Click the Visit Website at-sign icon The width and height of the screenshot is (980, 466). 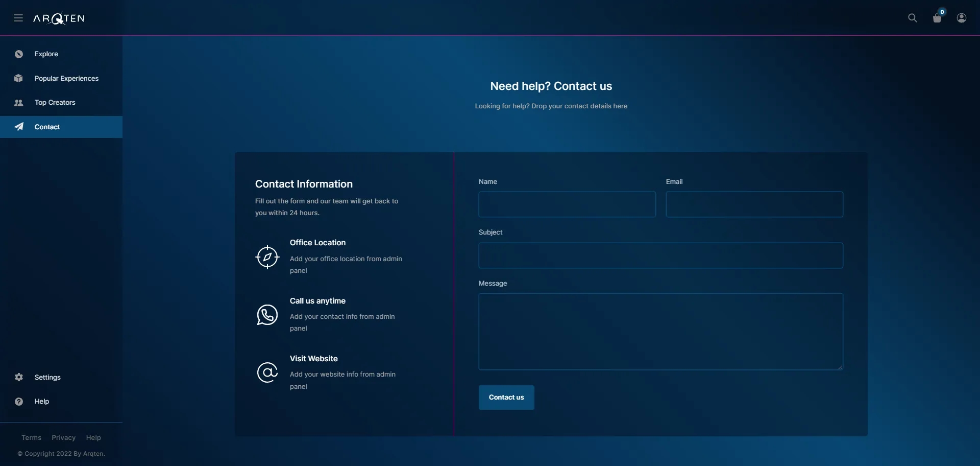(x=267, y=372)
